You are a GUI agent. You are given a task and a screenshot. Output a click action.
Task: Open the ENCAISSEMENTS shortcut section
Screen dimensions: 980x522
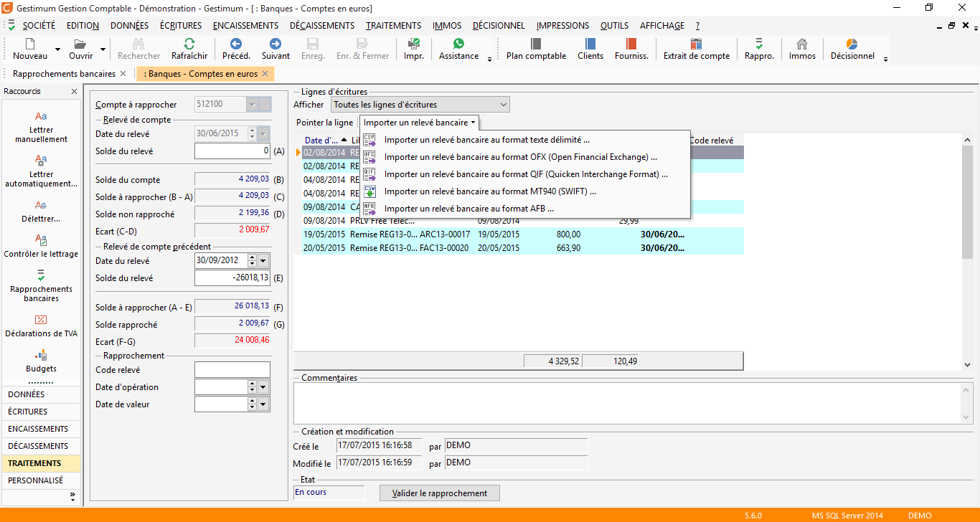click(41, 429)
